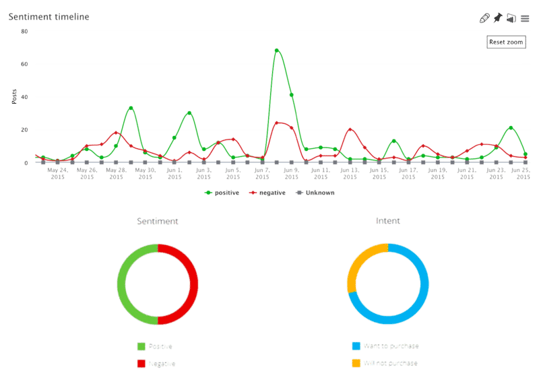Click the pencil edit icon
The image size is (539, 392).
click(x=483, y=18)
